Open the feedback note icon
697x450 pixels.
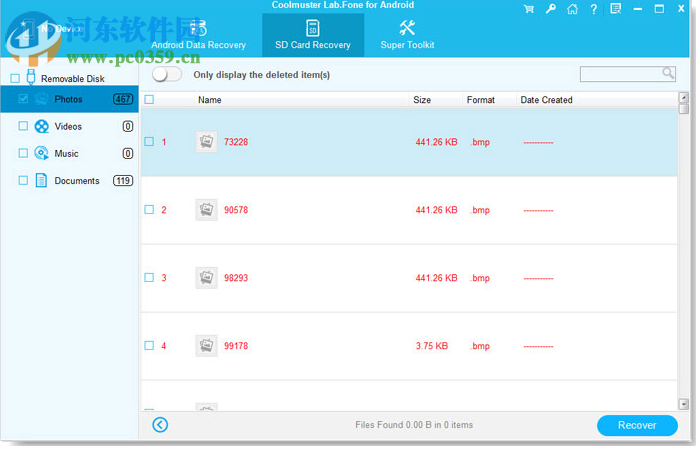click(x=615, y=9)
